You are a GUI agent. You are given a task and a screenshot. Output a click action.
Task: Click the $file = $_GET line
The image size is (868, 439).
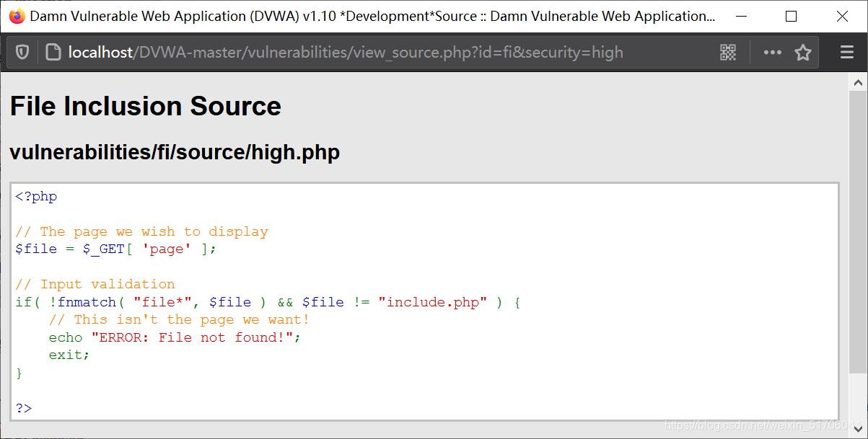(x=115, y=249)
